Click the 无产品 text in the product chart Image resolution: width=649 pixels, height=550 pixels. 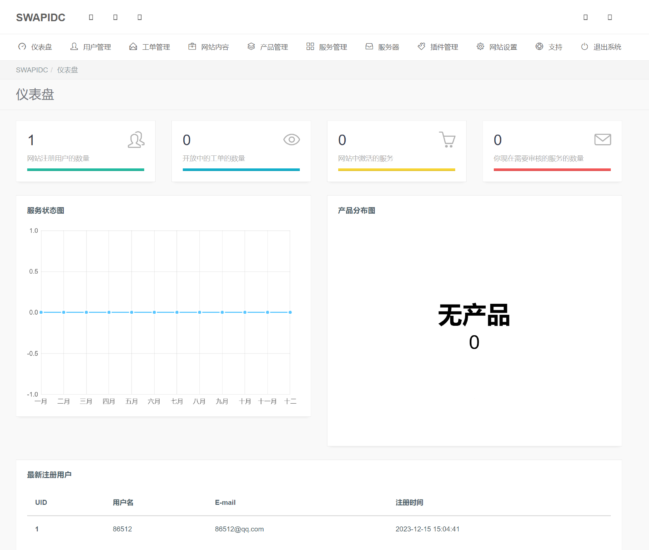pyautogui.click(x=474, y=316)
